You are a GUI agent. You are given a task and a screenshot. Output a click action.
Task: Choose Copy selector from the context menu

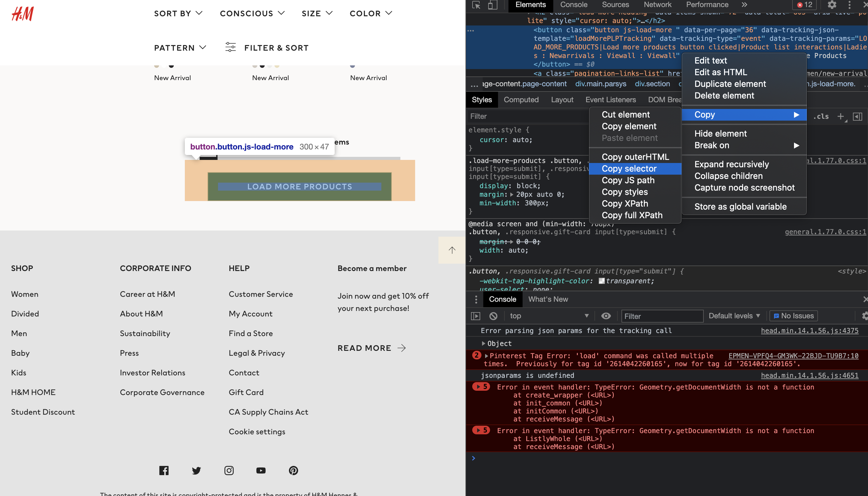(x=629, y=169)
